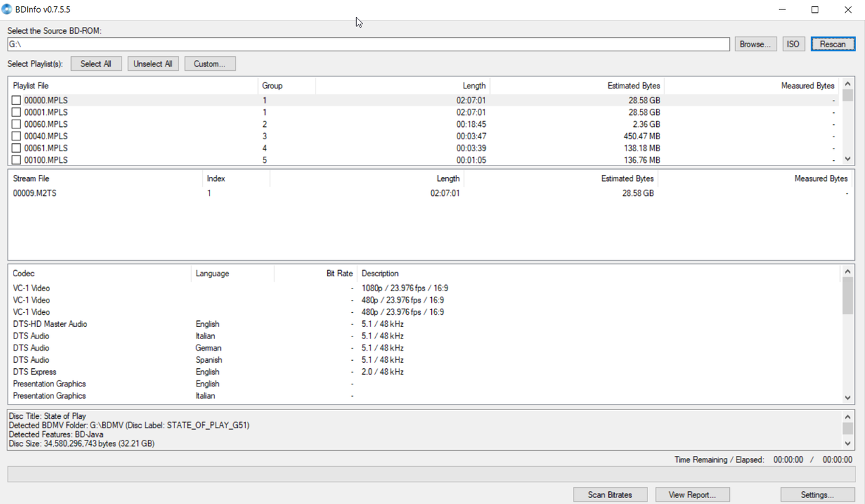Select the 00009.M2TS stream file row

coord(430,193)
